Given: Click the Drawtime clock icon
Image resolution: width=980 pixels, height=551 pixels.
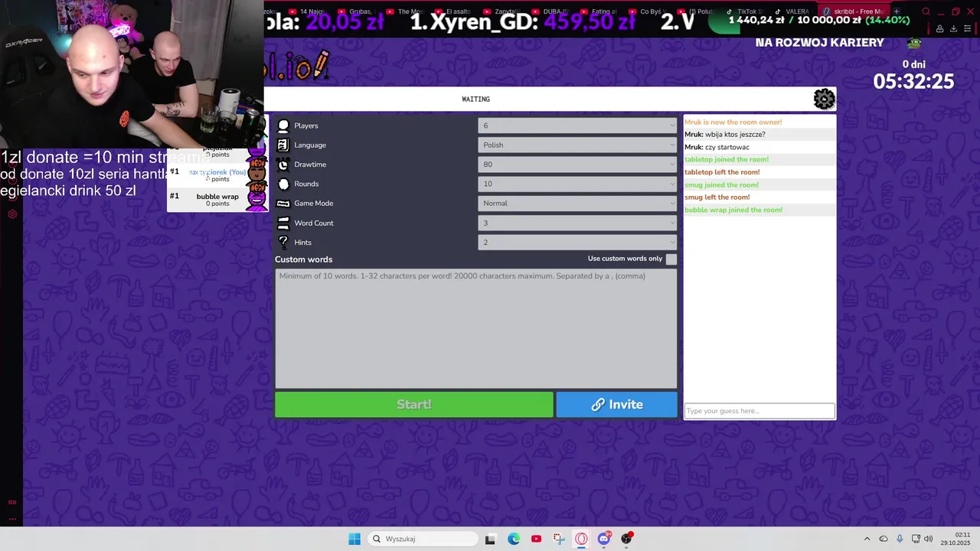Looking at the screenshot, I should pos(283,165).
